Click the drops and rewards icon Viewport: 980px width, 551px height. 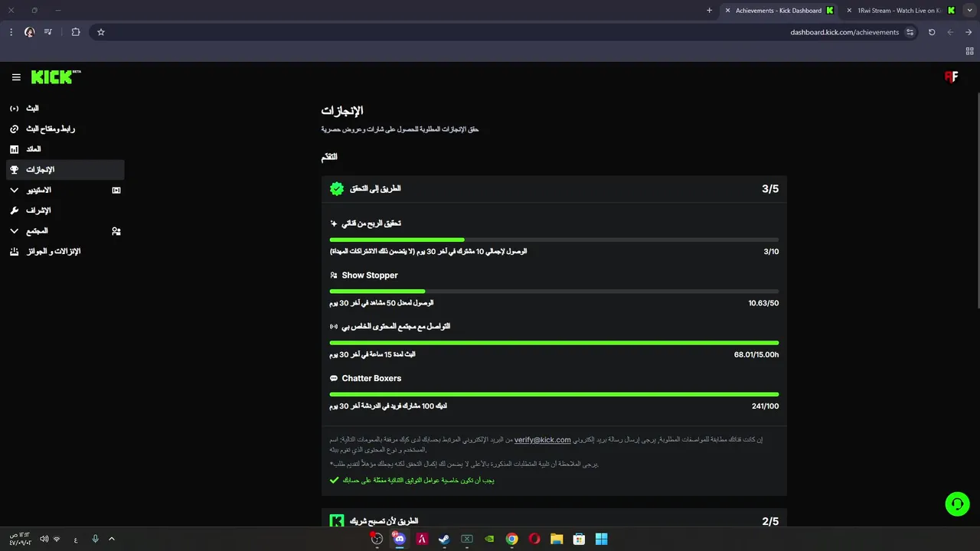(x=14, y=251)
